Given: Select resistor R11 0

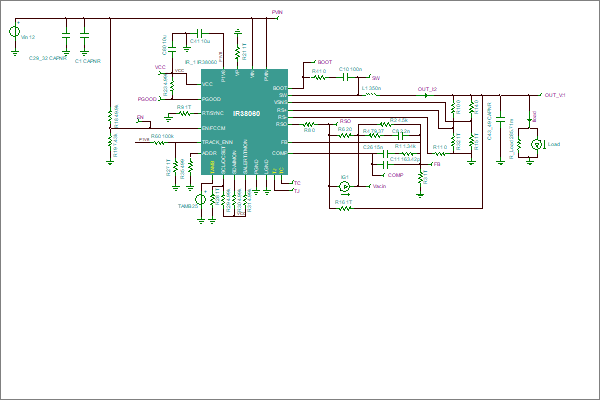Looking at the screenshot, I should [439, 153].
